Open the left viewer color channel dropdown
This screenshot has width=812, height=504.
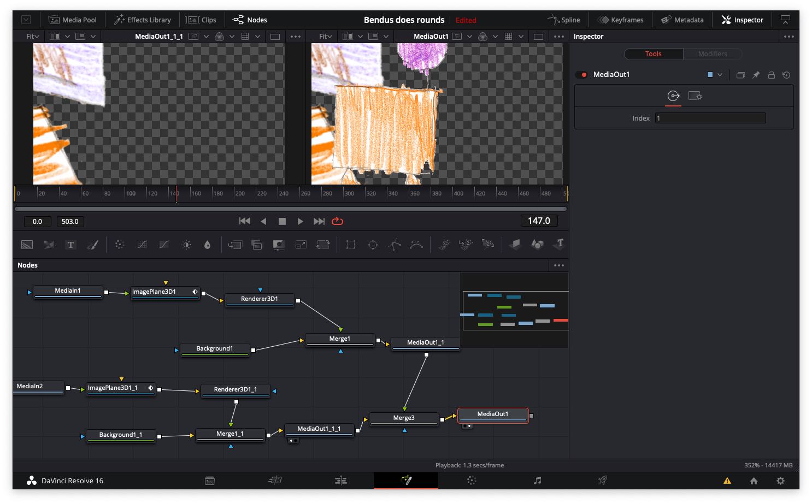[232, 37]
